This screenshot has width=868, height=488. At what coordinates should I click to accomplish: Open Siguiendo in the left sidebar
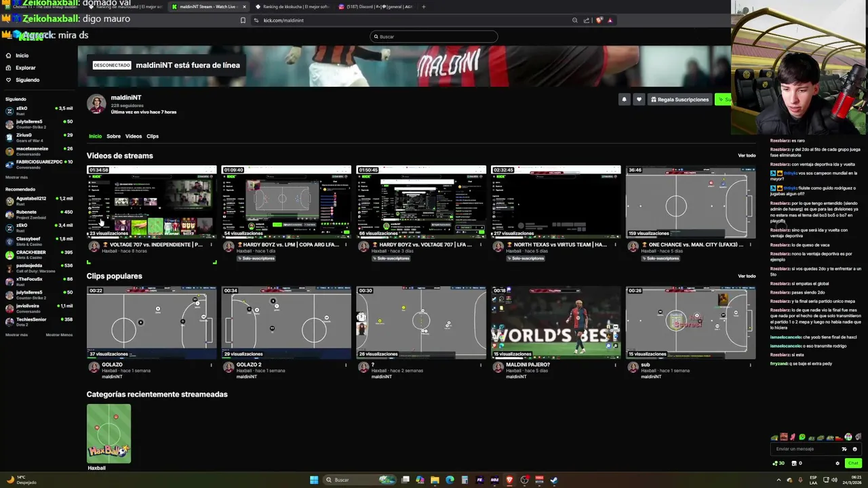22,80
